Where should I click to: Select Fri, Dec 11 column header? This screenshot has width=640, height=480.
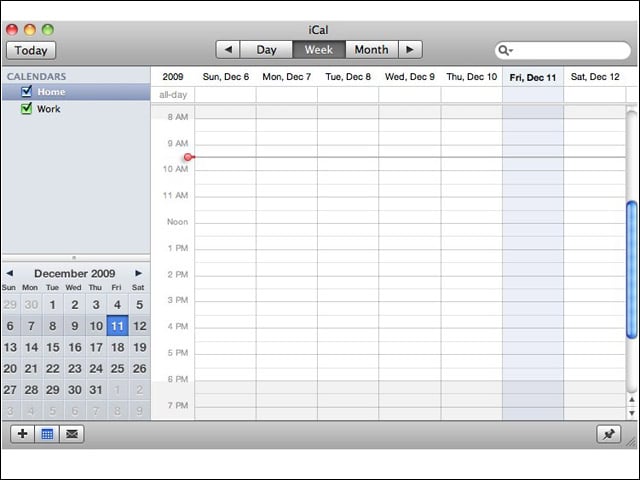point(533,78)
